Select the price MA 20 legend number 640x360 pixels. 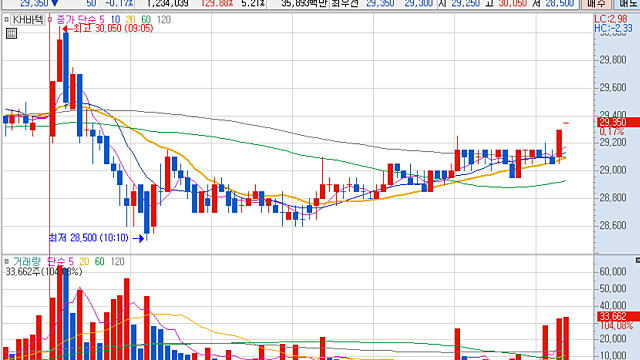point(130,20)
